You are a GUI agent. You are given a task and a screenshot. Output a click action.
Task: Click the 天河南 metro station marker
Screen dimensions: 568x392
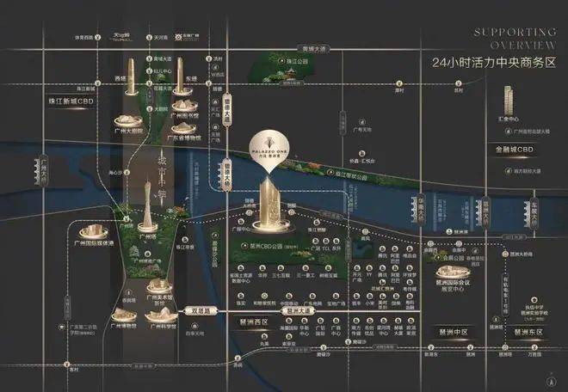pos(149,37)
